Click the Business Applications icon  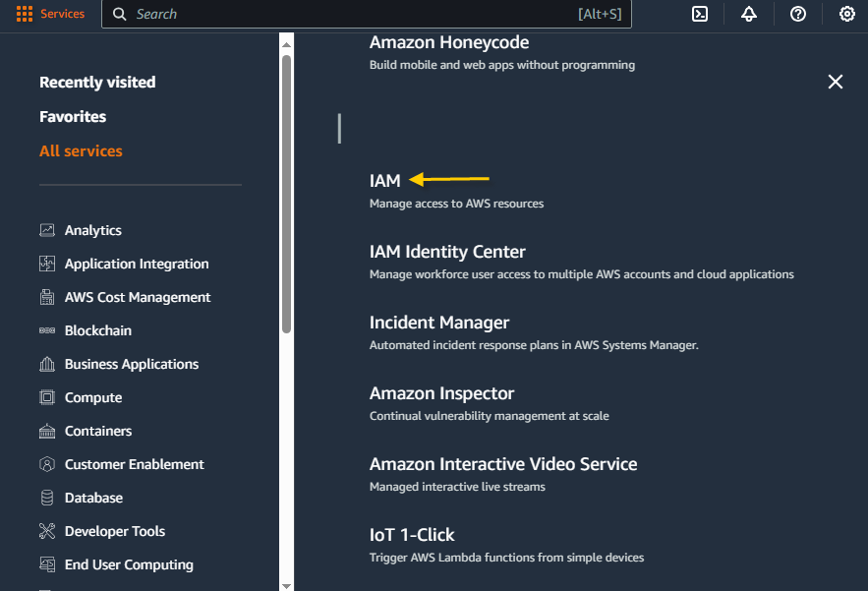(x=47, y=364)
